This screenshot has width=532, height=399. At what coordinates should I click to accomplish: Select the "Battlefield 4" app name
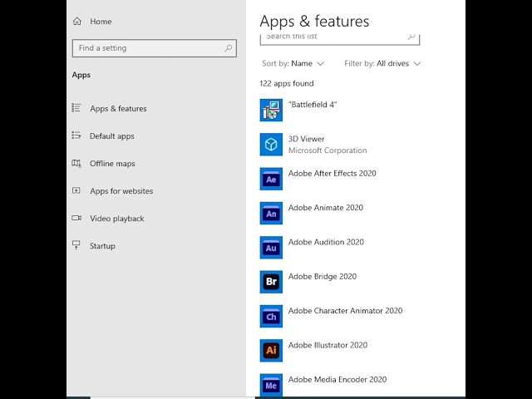(313, 105)
